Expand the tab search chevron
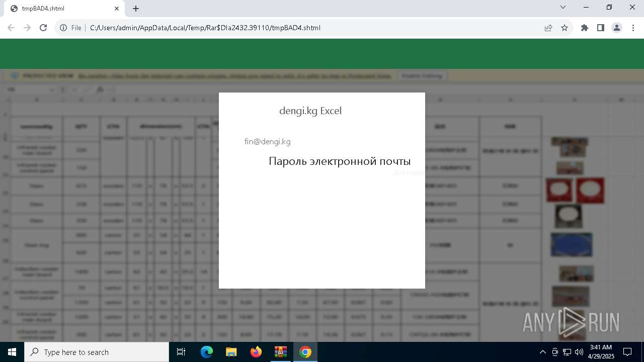Screen dimensions: 644x362 [563, 7]
